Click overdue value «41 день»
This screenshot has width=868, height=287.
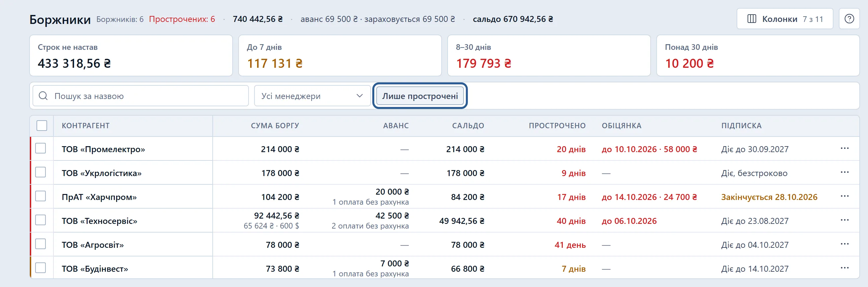(570, 245)
